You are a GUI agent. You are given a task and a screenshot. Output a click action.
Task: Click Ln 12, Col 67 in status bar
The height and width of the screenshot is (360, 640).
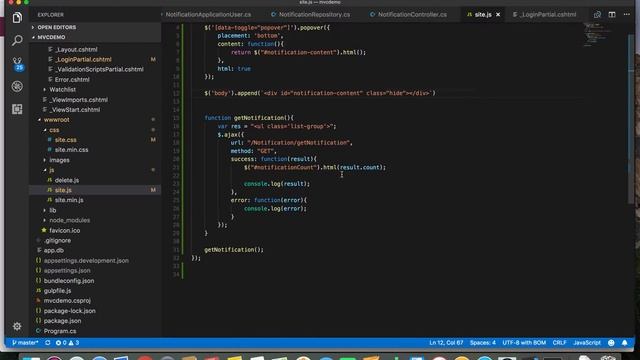(446, 343)
